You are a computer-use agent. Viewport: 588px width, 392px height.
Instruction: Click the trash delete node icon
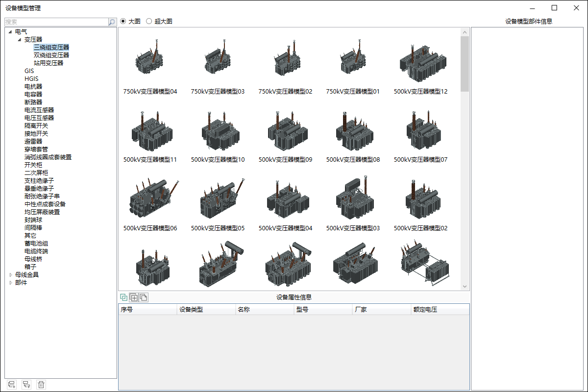[41, 385]
